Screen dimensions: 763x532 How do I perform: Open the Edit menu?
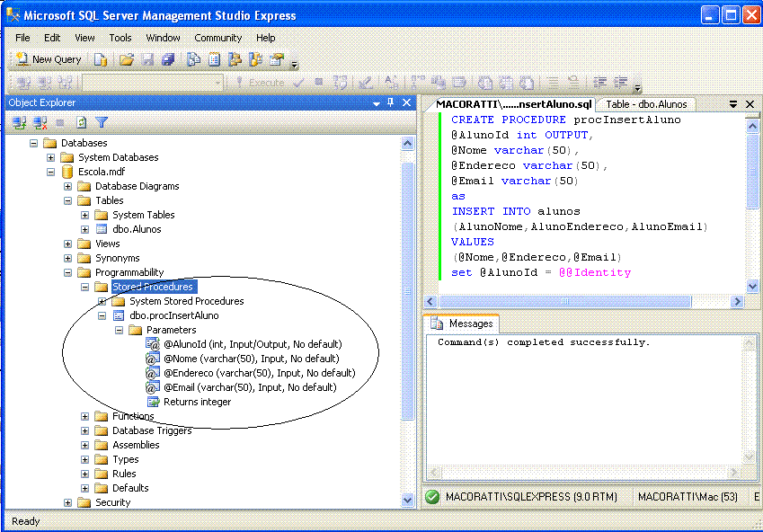coord(51,38)
